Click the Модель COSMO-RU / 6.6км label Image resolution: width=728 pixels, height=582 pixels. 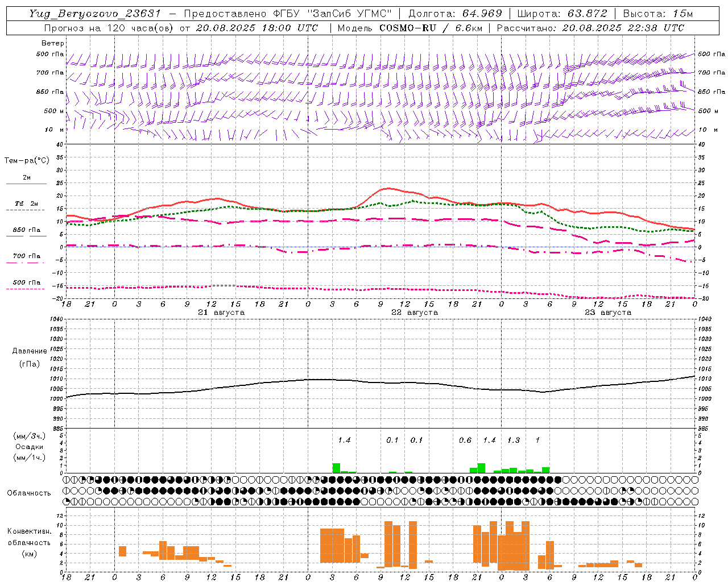click(x=409, y=28)
